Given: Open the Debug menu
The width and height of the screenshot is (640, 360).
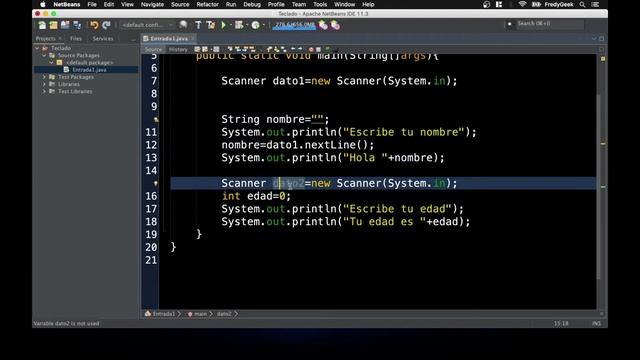Looking at the screenshot, I should pyautogui.click(x=252, y=4).
